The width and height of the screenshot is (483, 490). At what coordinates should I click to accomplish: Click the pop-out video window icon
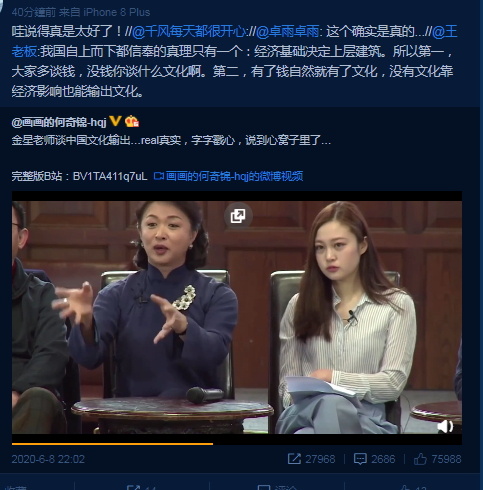238,216
